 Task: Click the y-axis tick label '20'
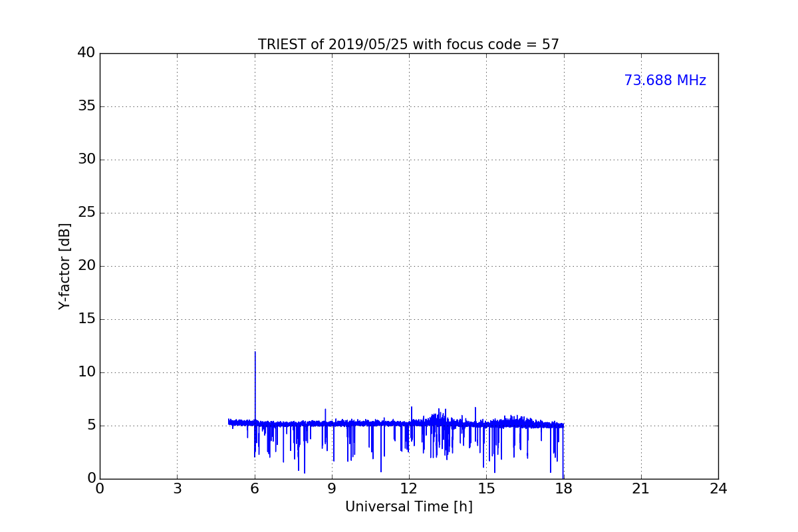tap(86, 266)
